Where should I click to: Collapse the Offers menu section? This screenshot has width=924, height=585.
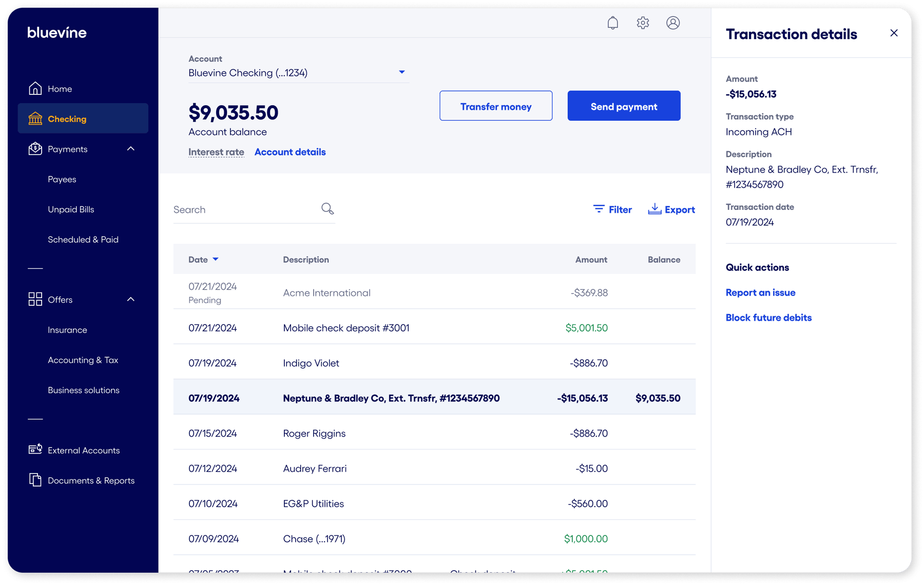pyautogui.click(x=131, y=300)
